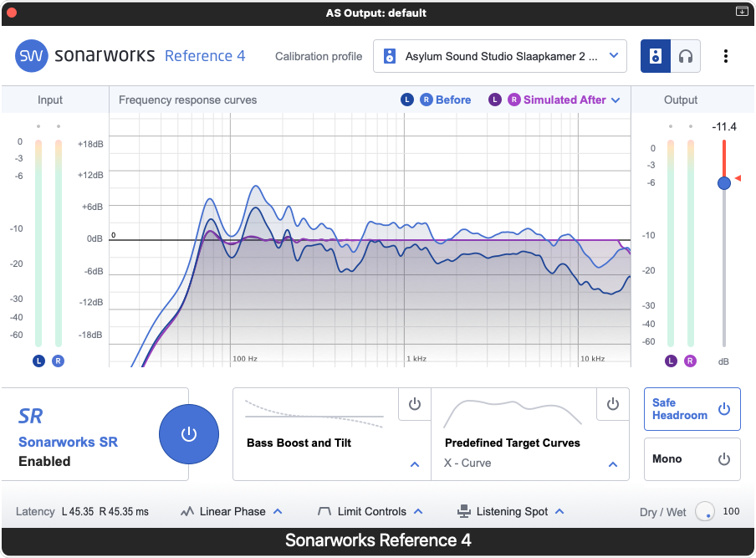Switch to speaker calibration mode icon
This screenshot has height=558, width=756.
coord(656,56)
